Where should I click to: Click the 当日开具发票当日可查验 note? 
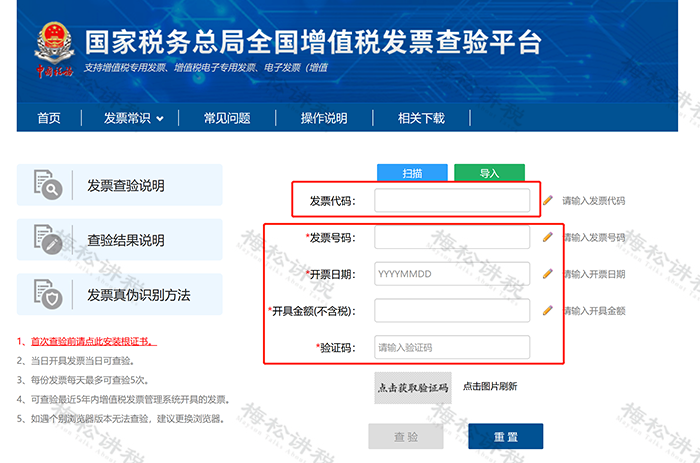pos(76,361)
